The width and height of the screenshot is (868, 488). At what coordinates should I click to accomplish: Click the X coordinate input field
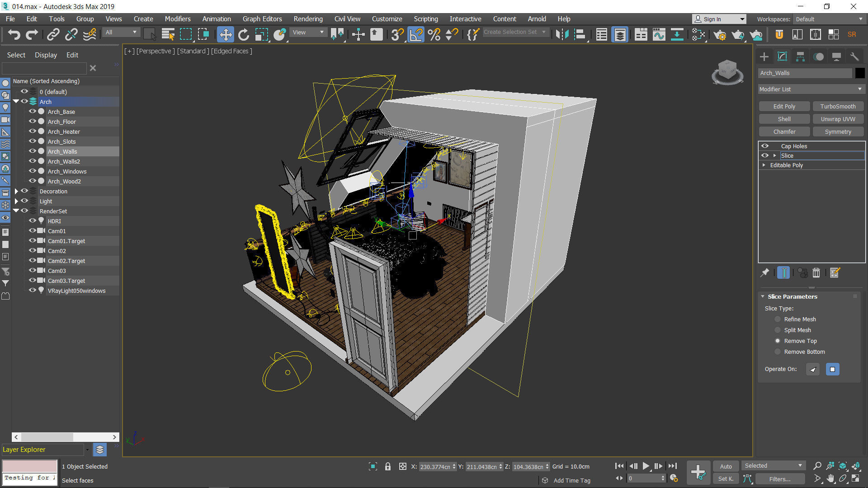[435, 467]
